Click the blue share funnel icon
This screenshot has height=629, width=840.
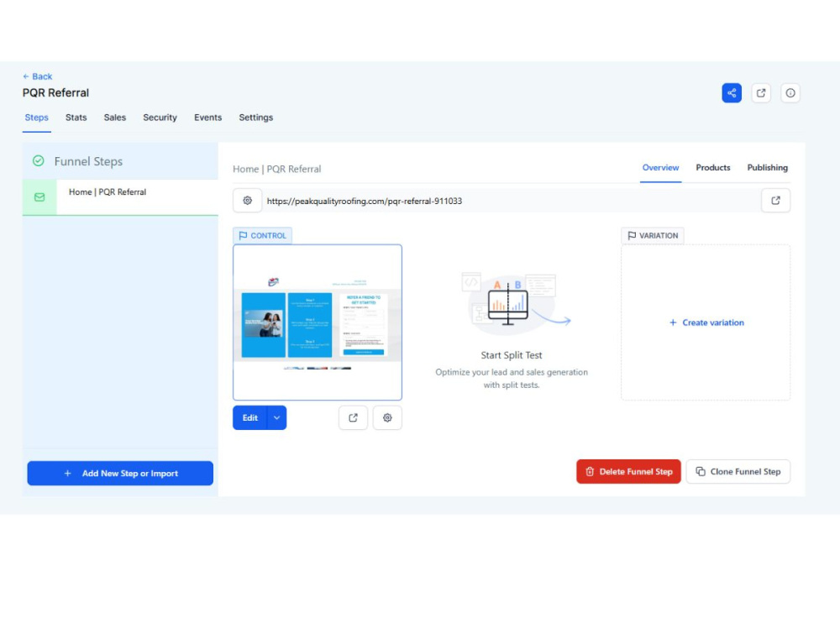pyautogui.click(x=732, y=92)
